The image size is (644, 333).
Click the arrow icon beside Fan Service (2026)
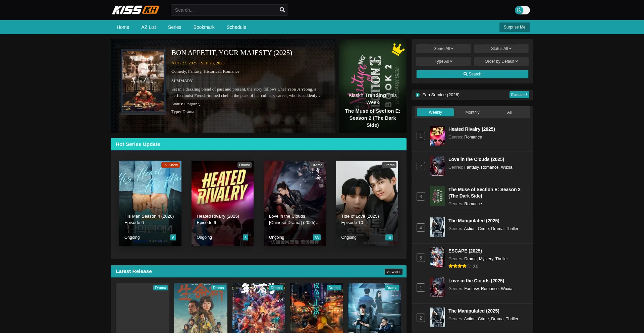[418, 95]
